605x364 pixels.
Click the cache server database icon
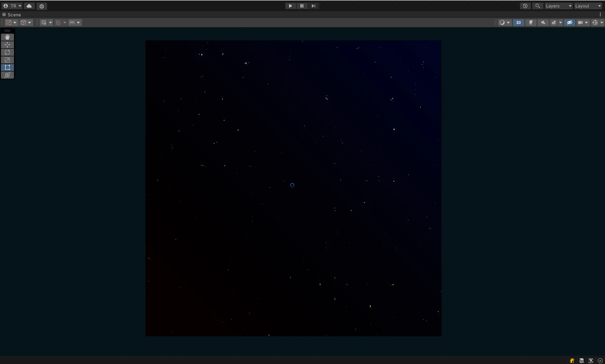582,360
